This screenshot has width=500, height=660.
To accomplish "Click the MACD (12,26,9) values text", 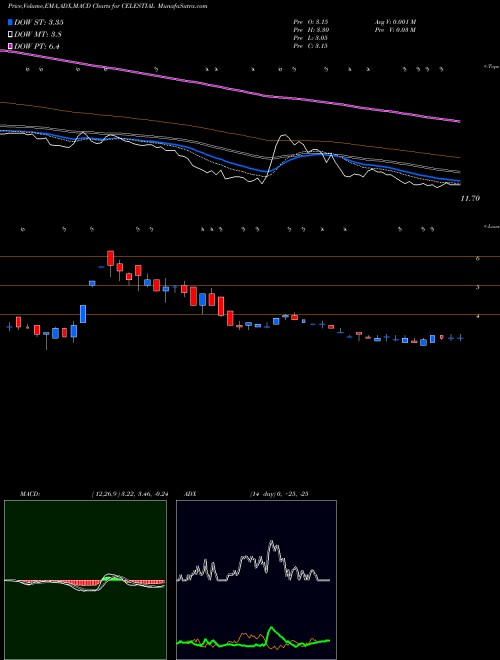I will point(129,494).
